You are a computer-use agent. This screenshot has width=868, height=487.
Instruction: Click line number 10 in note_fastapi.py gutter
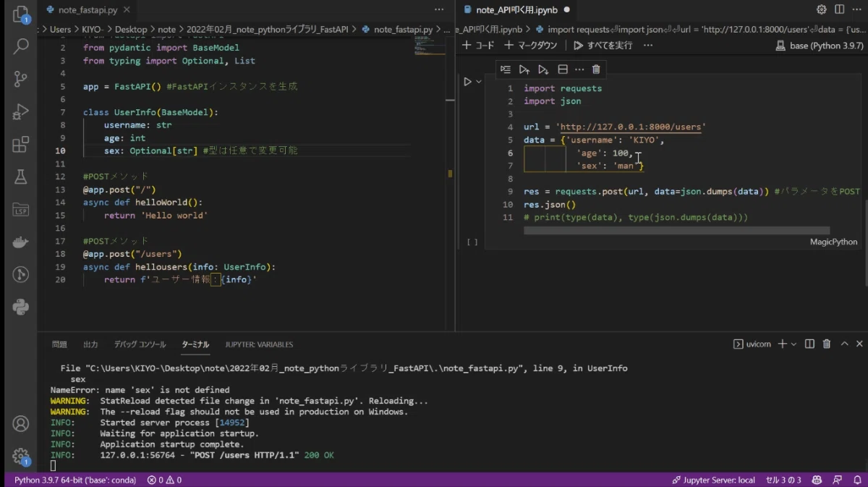tap(60, 151)
